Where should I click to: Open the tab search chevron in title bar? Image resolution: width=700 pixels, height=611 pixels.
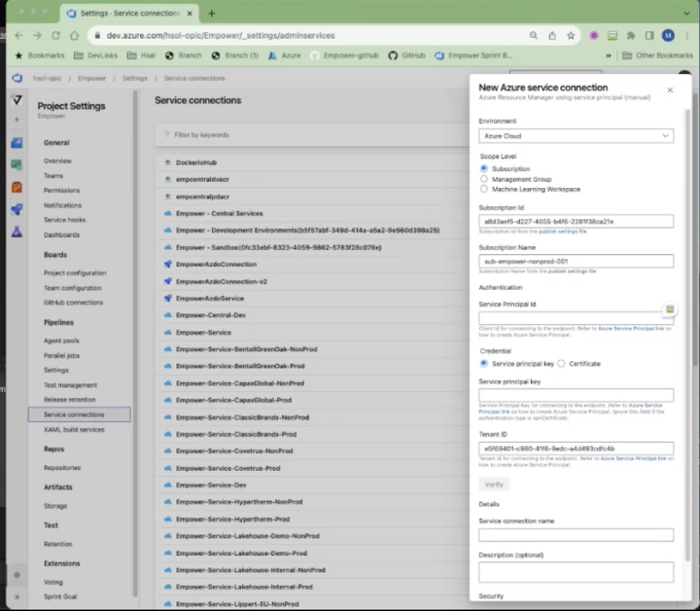pyautogui.click(x=686, y=14)
